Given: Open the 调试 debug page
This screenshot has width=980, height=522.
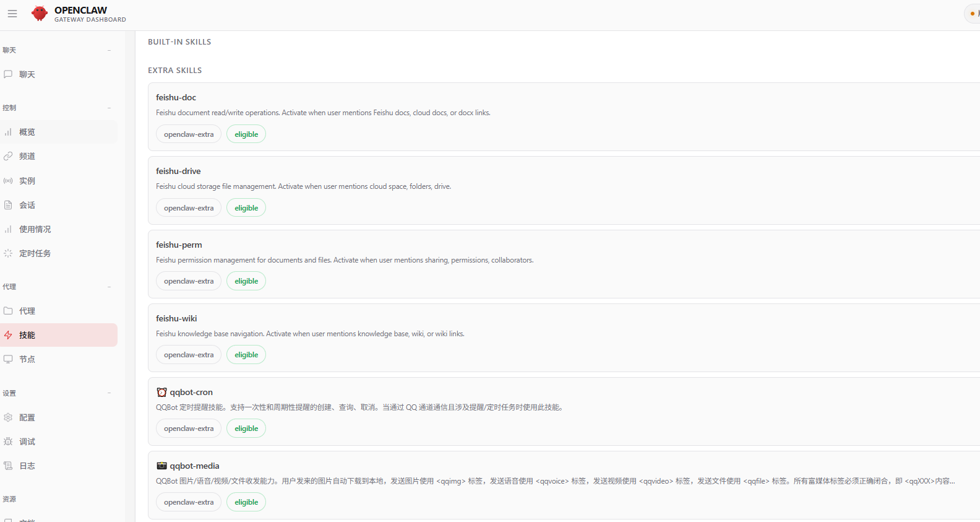Looking at the screenshot, I should pyautogui.click(x=59, y=442).
